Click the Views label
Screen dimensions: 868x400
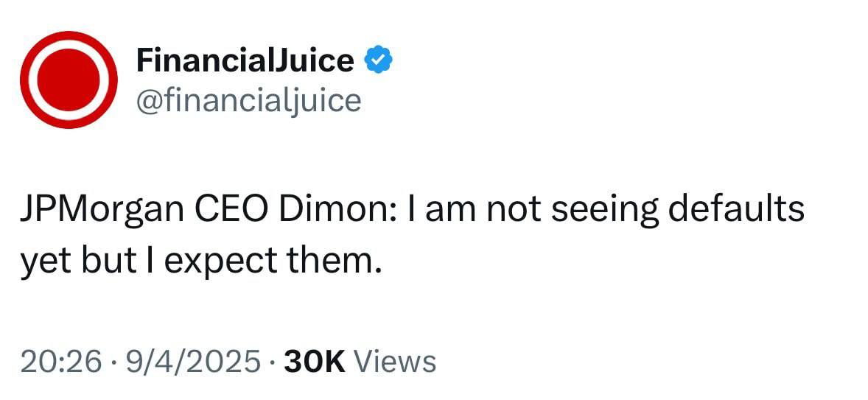[395, 362]
